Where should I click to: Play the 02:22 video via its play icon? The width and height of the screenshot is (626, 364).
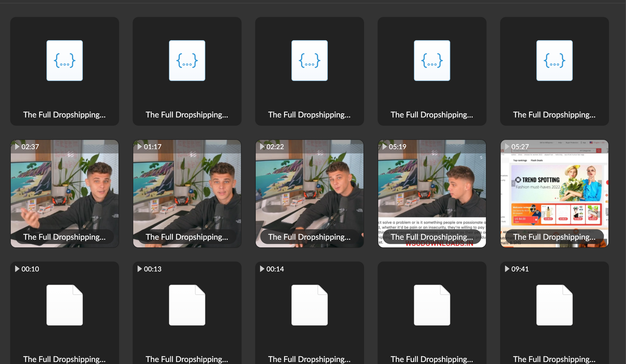click(262, 146)
